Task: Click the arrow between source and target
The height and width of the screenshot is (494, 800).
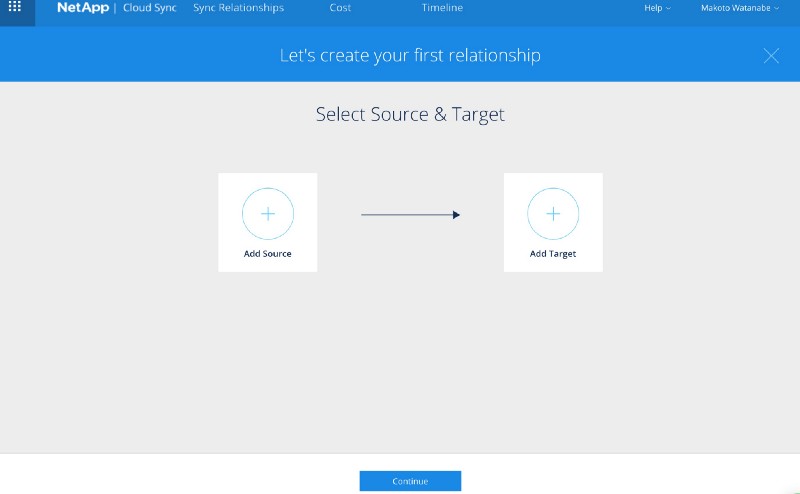Action: point(410,214)
